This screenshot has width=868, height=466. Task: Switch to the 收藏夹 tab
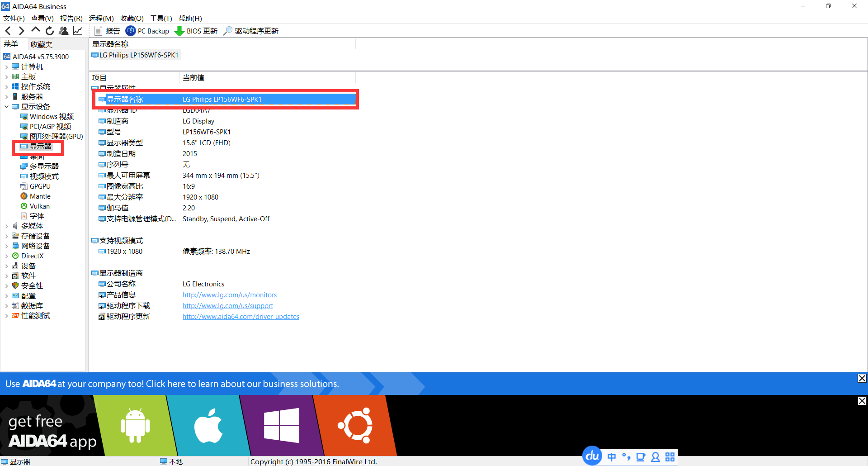click(42, 44)
